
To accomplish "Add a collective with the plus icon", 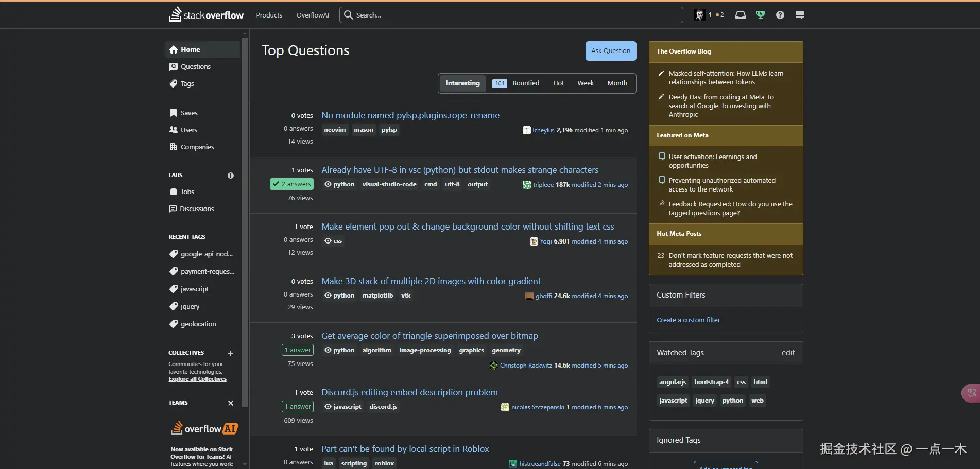I will (230, 353).
